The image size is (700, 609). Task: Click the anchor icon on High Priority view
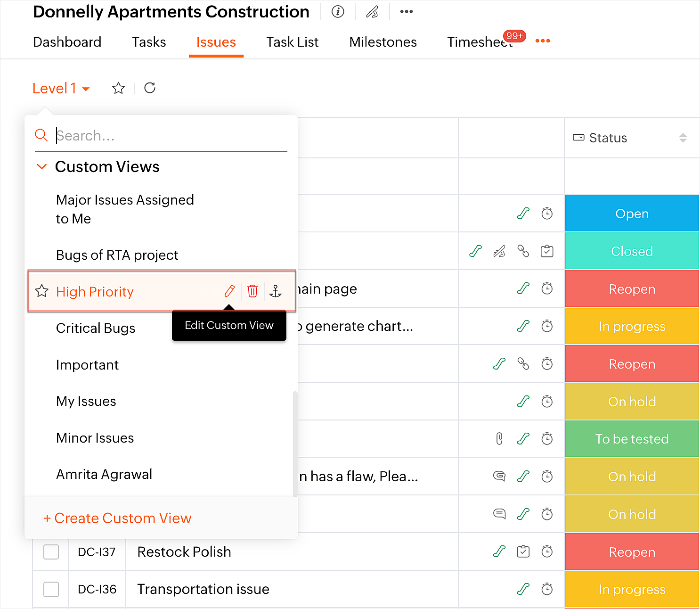(276, 291)
